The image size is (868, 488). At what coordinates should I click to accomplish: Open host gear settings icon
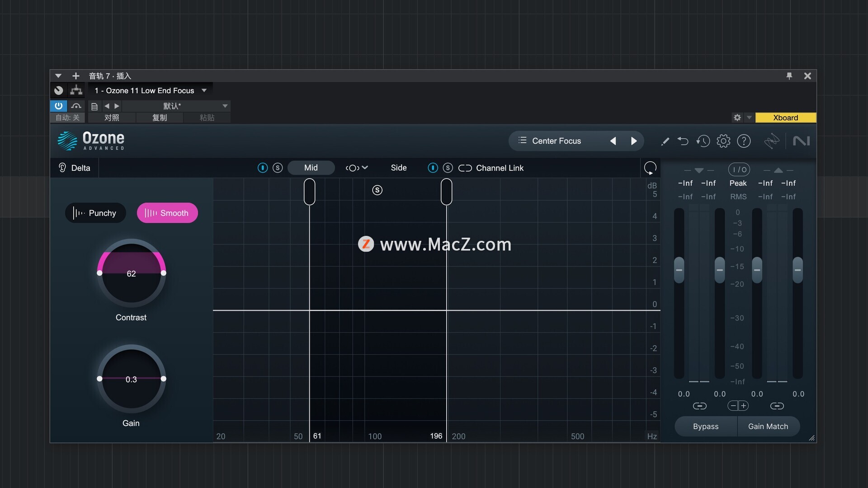point(737,117)
